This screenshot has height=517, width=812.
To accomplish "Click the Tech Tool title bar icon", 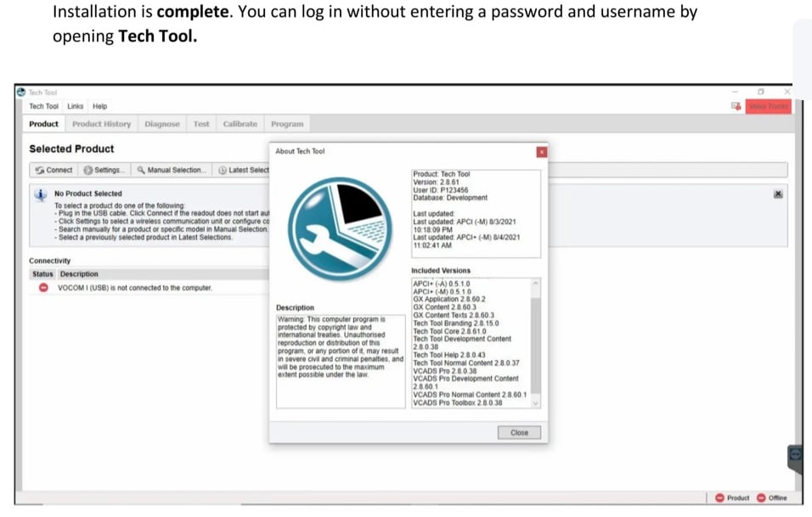I will coord(20,93).
